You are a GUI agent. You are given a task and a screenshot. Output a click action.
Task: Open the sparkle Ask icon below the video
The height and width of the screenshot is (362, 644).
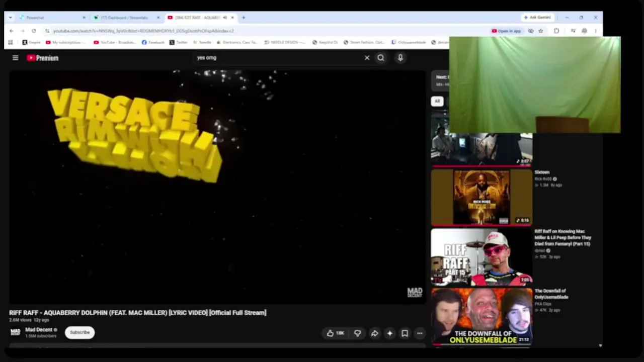click(389, 333)
